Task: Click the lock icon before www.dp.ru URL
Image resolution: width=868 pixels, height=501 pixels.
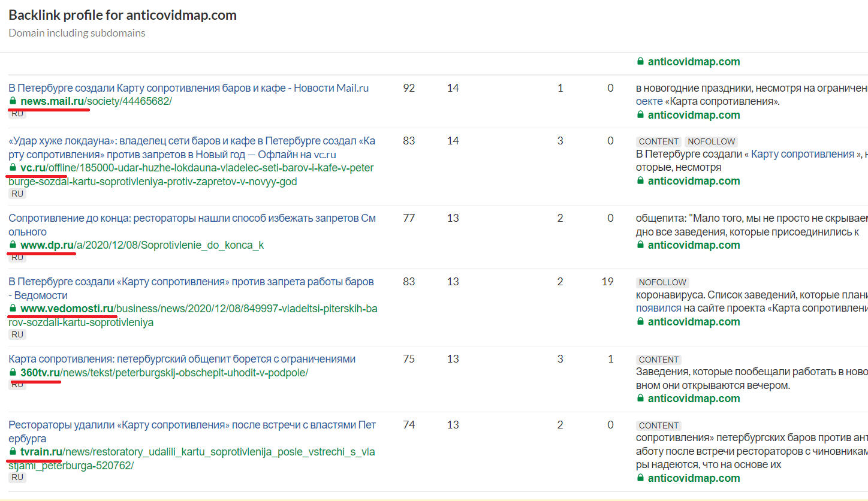Action: (x=13, y=245)
